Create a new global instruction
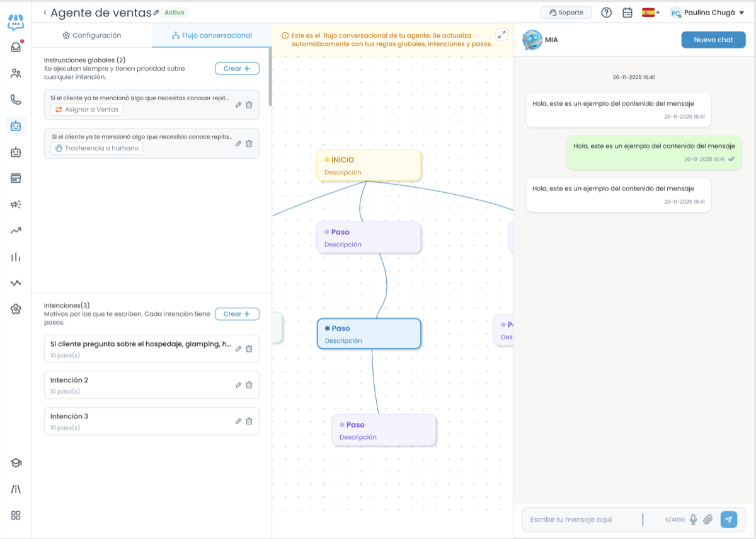The width and height of the screenshot is (756, 539). pos(237,68)
